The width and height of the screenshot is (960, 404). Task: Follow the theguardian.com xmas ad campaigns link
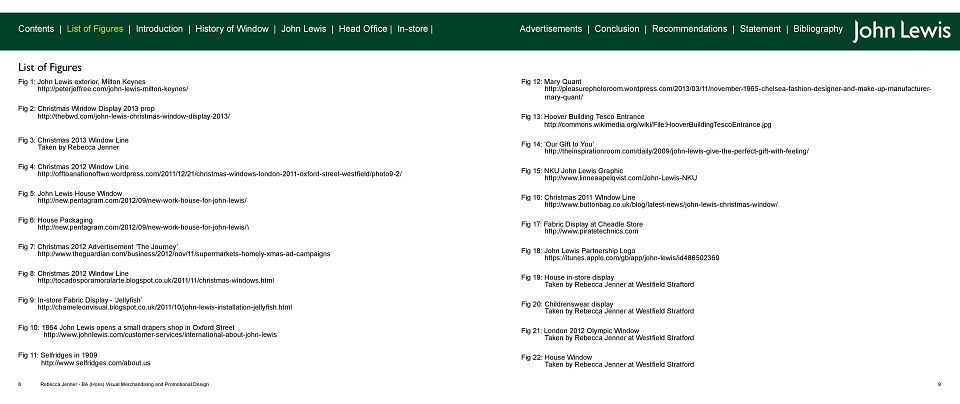pos(184,254)
